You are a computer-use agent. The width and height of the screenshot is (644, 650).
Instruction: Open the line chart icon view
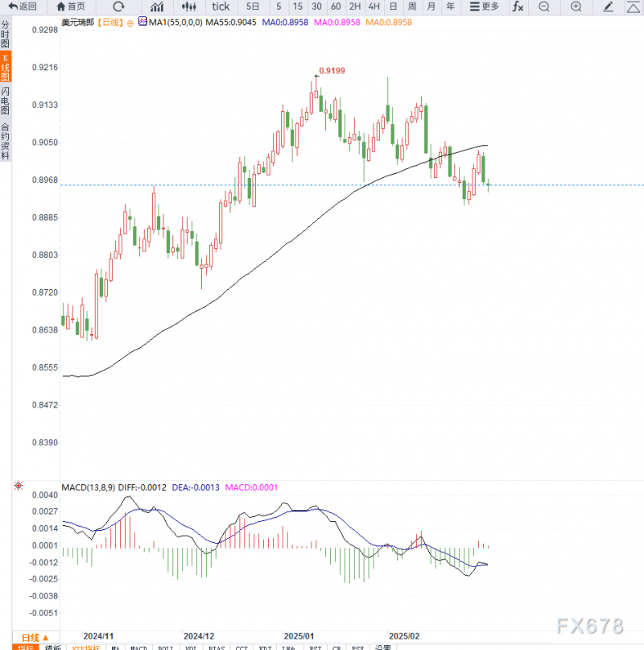pos(157,6)
